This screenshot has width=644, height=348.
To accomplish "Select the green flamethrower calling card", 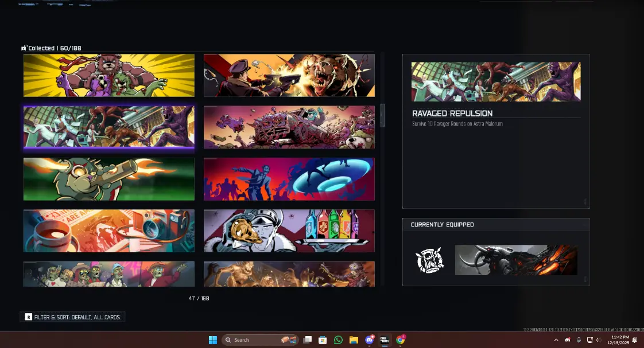I will (x=109, y=179).
